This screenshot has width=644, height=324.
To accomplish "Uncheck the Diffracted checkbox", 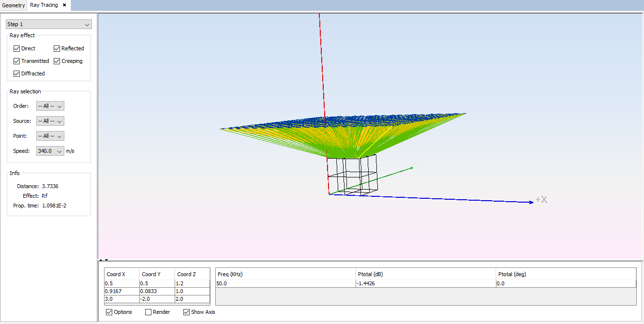I will coord(17,74).
